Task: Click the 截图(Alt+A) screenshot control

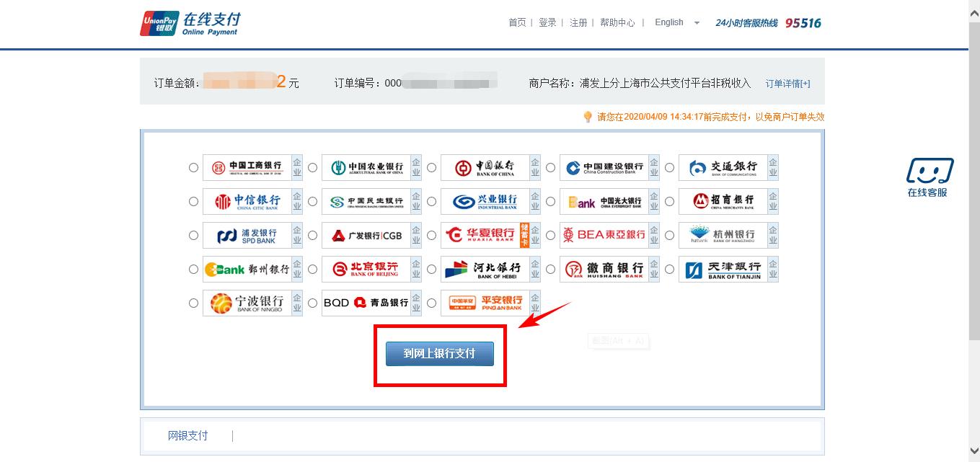Action: [618, 341]
